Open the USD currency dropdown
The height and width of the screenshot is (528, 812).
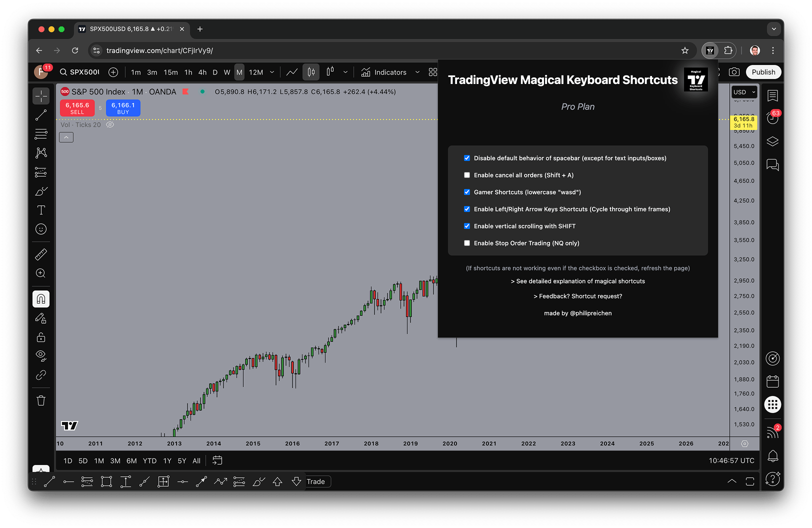coord(744,92)
